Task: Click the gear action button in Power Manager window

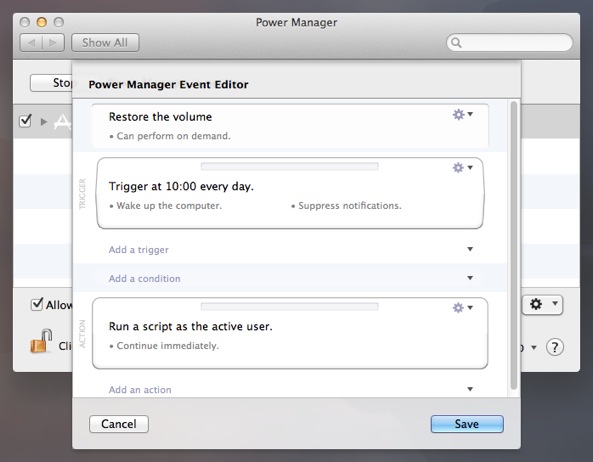Action: click(x=542, y=304)
